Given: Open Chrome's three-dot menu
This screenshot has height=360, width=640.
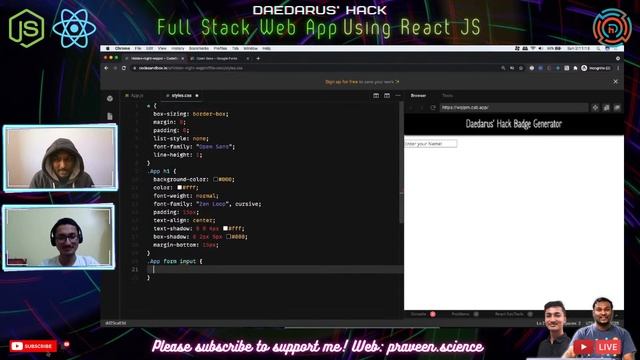Looking at the screenshot, I should pos(618,68).
